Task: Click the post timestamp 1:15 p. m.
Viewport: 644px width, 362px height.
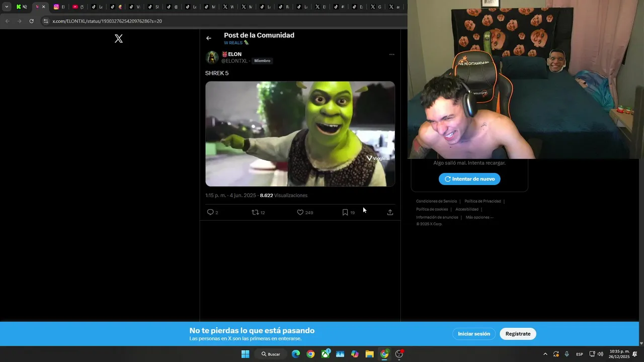Action: point(230,196)
